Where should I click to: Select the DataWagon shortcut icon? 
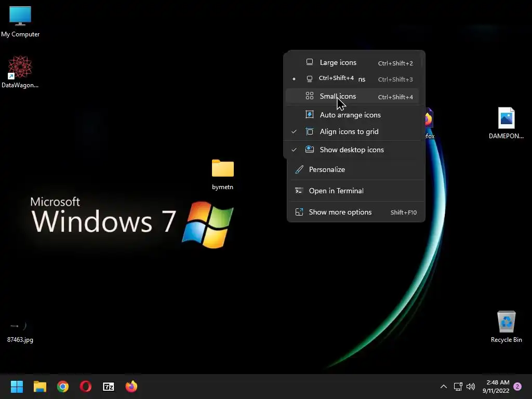pos(20,72)
